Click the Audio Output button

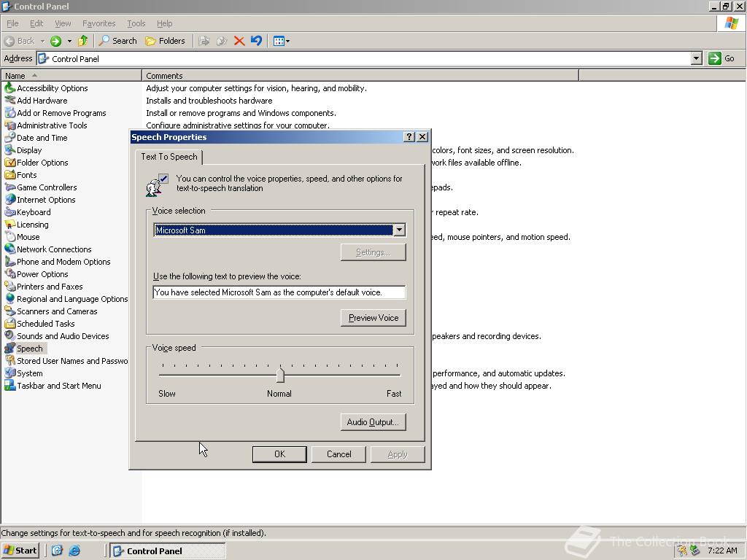[373, 422]
